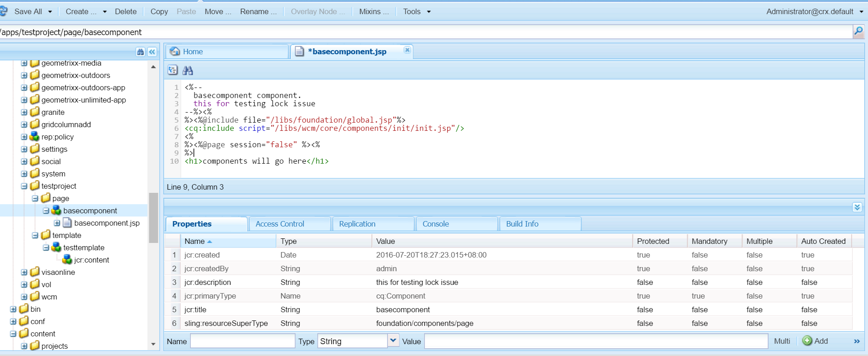Click the granite folder icon
Screen dimensions: 868x356
pyautogui.click(x=35, y=112)
